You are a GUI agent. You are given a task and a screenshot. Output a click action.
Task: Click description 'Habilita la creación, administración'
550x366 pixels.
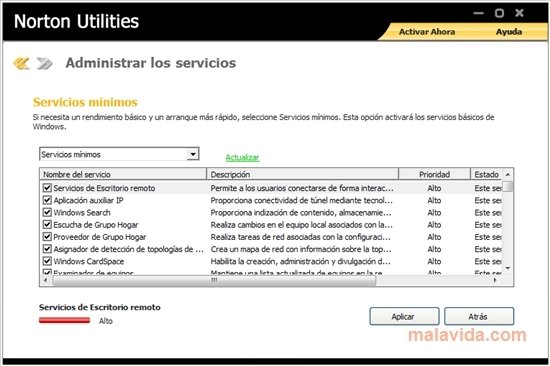(x=300, y=262)
